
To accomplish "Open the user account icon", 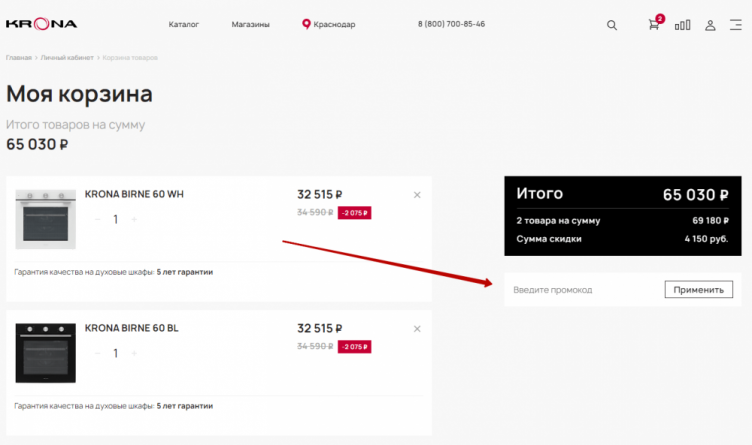I will [x=710, y=25].
